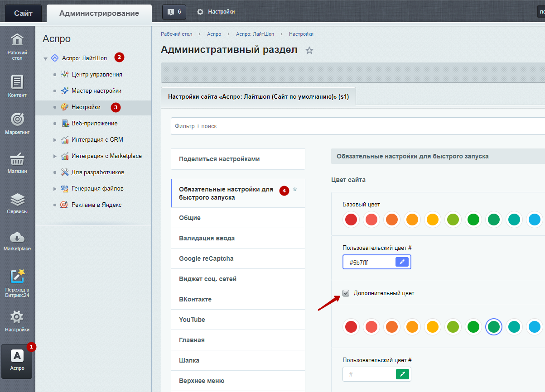This screenshot has height=392, width=545.
Task: Expand the Генерация файлов node
Action: point(55,188)
